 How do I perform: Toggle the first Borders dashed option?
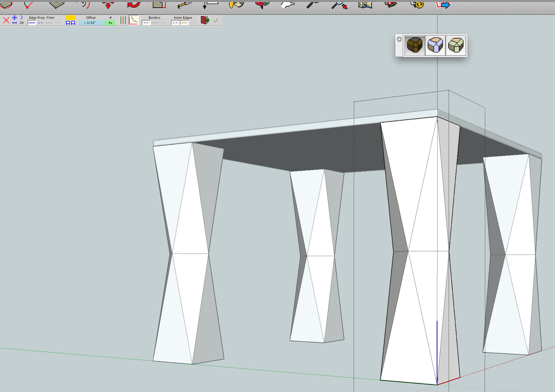[x=146, y=23]
